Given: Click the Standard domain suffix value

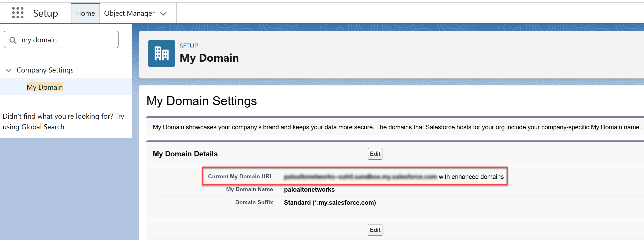Looking at the screenshot, I should [329, 203].
